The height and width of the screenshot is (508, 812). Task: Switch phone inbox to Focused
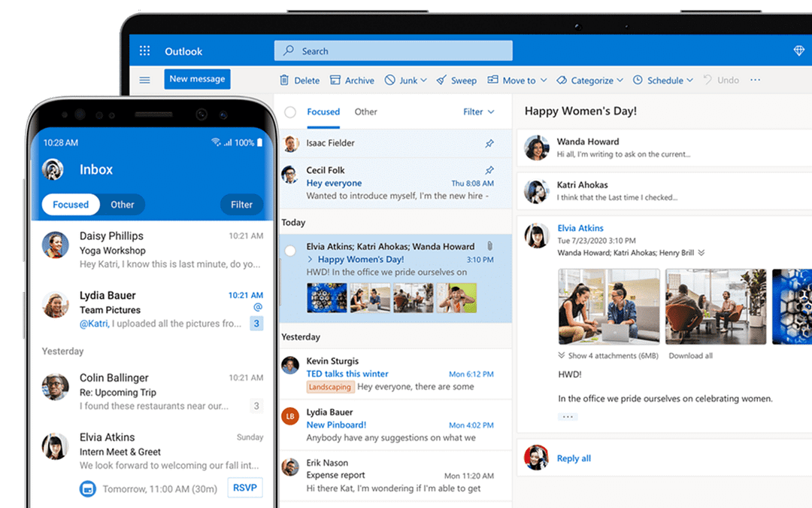click(71, 204)
